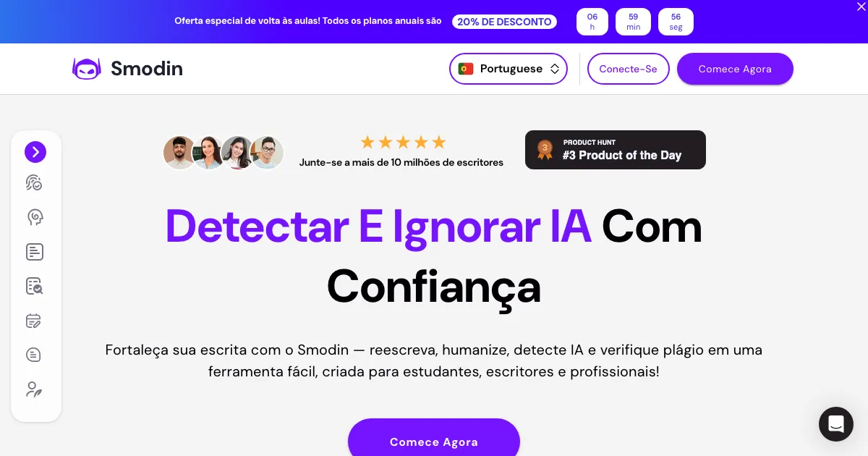Click the up-down chevron in the language selector

pyautogui.click(x=555, y=69)
